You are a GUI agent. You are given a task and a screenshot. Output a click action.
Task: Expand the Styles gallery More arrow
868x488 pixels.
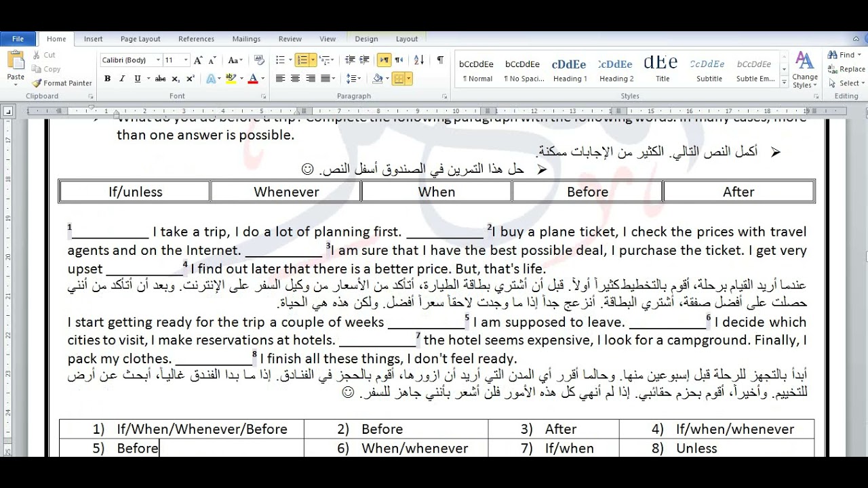784,83
